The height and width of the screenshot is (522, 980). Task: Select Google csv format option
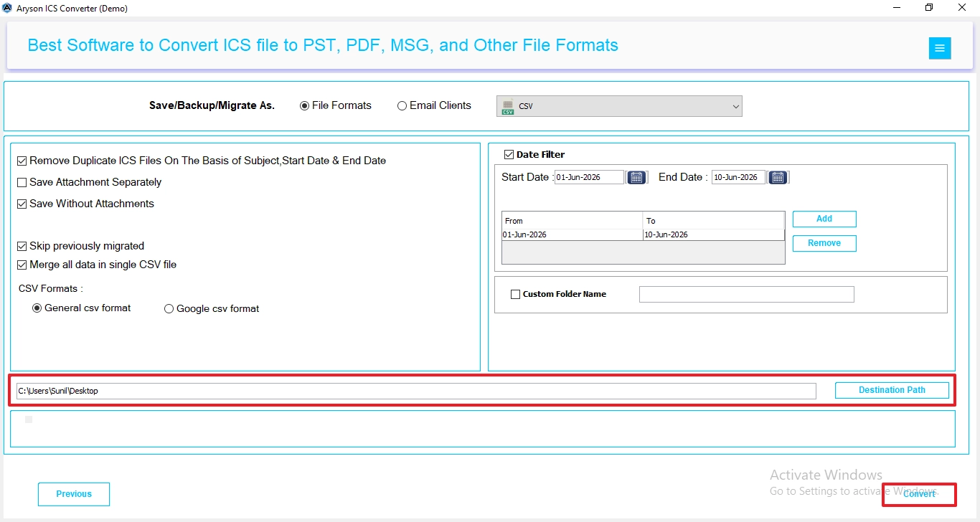point(169,309)
